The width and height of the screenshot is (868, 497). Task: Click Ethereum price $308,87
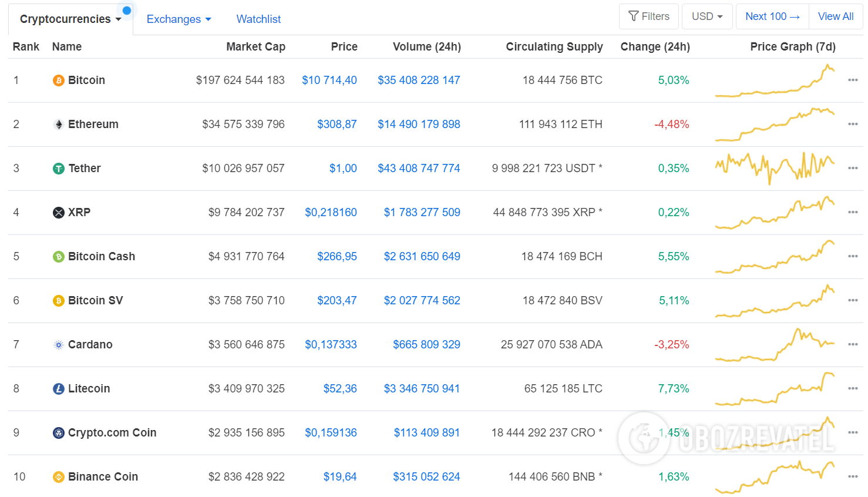click(337, 124)
